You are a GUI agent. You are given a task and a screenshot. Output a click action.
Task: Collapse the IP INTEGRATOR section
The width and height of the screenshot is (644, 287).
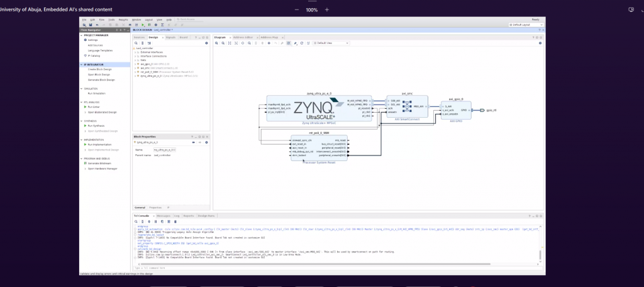point(81,65)
